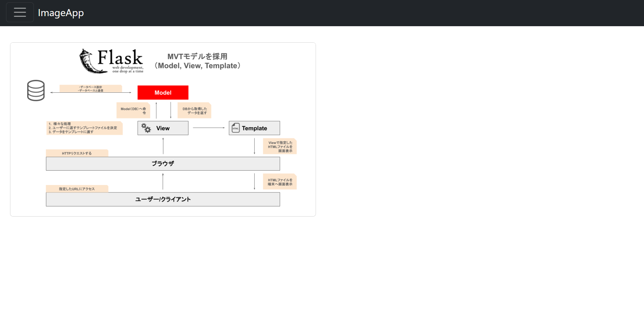Click the diagram image thumbnail area

coord(163,129)
